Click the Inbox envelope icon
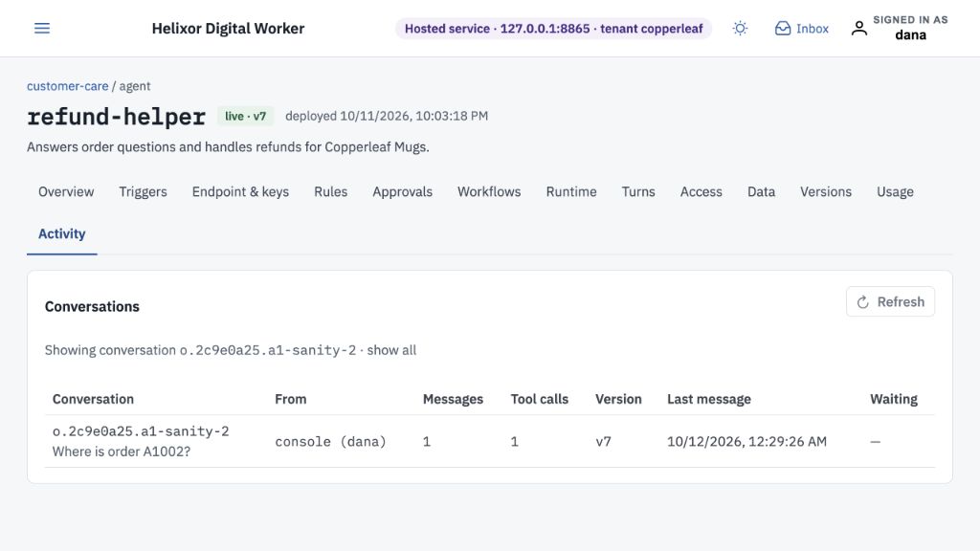Image resolution: width=980 pixels, height=551 pixels. 783,28
